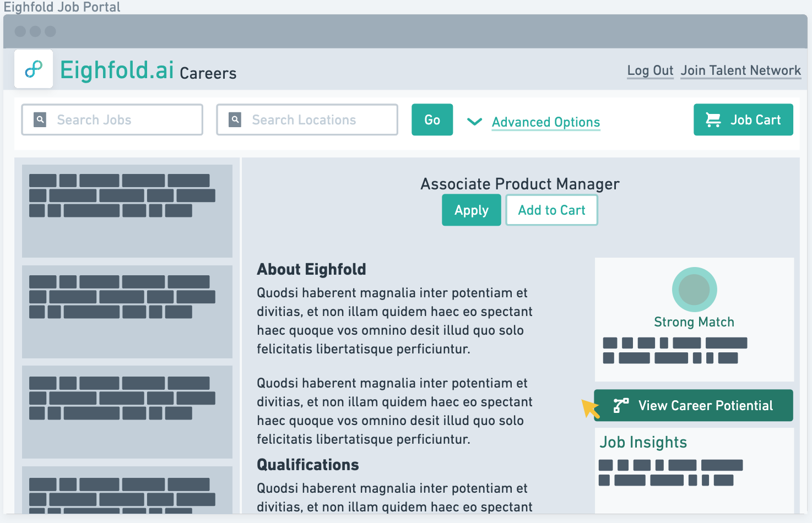
Task: Log out of the portal
Action: coord(650,70)
